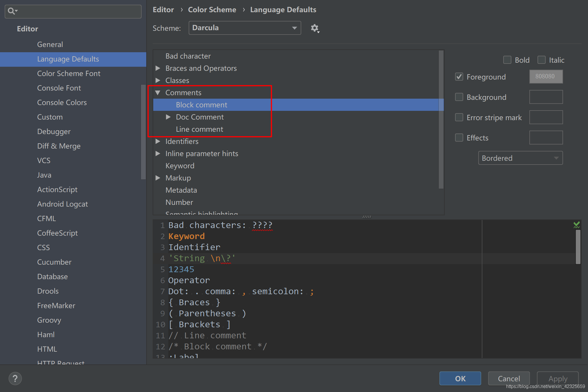Screen dimensions: 588x392
Task: Expand the Markup node arrow
Action: click(158, 178)
